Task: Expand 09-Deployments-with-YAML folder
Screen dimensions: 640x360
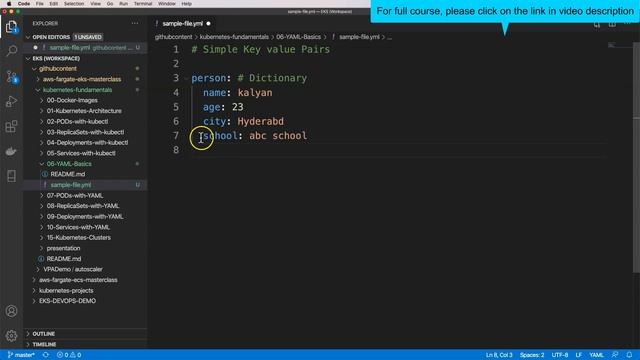Action: 42,217
